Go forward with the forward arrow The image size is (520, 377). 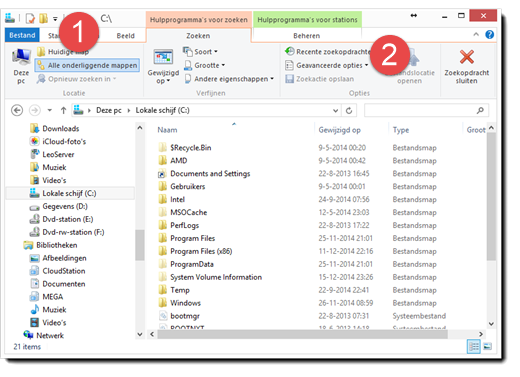point(35,110)
